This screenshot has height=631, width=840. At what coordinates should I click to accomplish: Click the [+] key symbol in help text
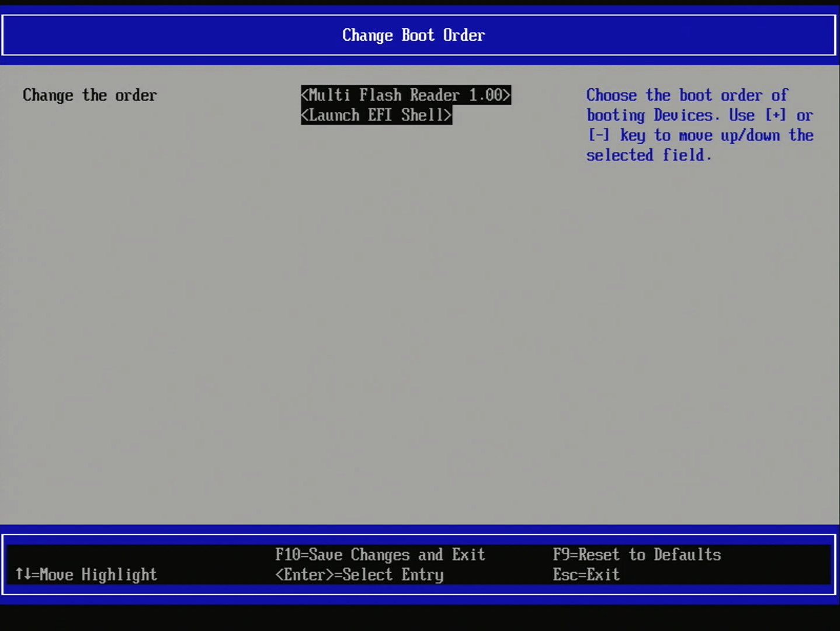coord(776,115)
